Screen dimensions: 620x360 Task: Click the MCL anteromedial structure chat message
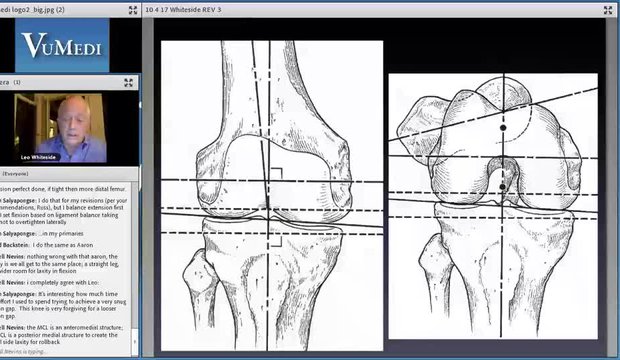click(62, 334)
